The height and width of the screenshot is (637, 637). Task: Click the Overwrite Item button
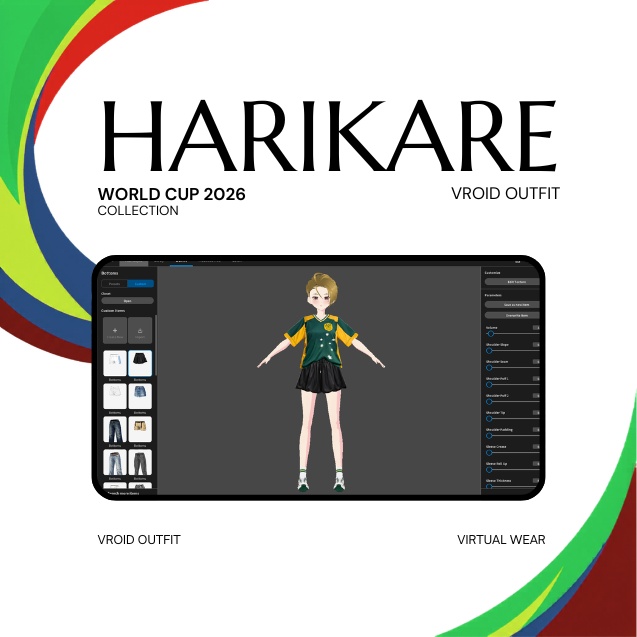(x=512, y=315)
